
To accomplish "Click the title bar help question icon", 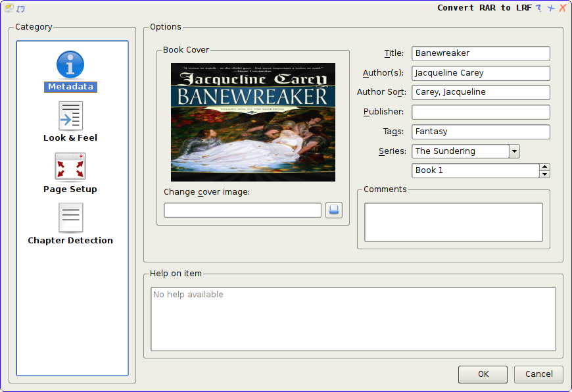I will coord(539,8).
